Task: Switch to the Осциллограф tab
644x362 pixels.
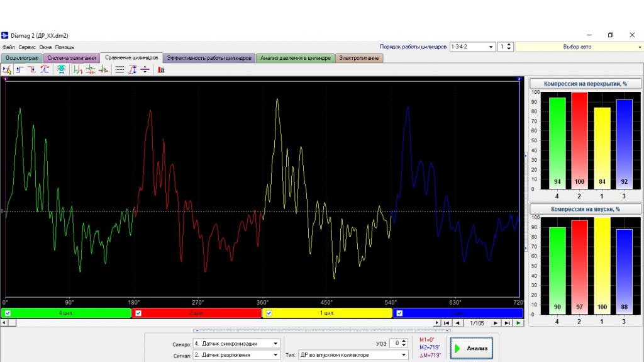Action: (22, 58)
